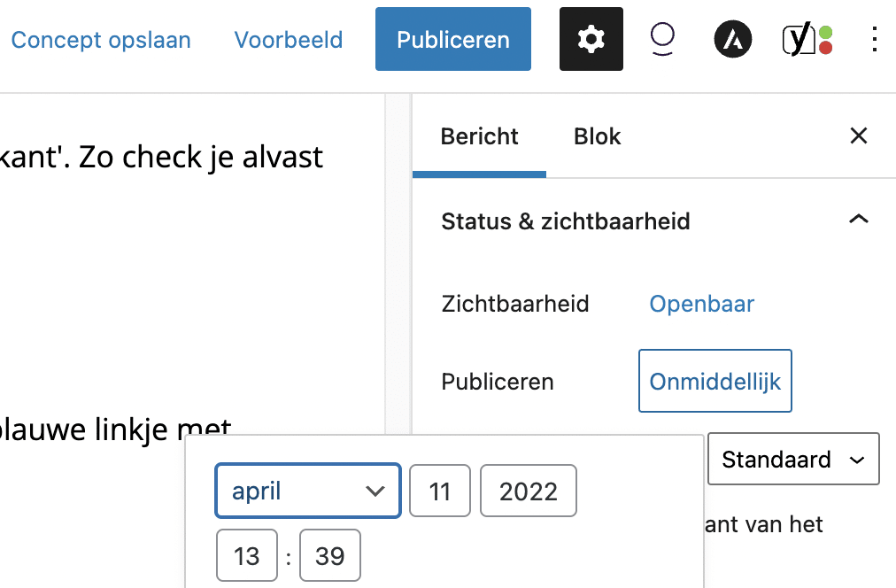Open Voorbeeld preview

tap(288, 40)
